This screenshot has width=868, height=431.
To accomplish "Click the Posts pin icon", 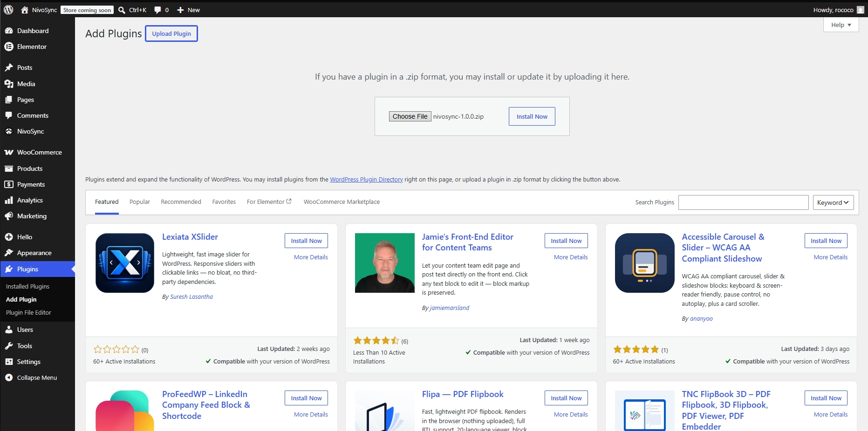I will tap(9, 67).
